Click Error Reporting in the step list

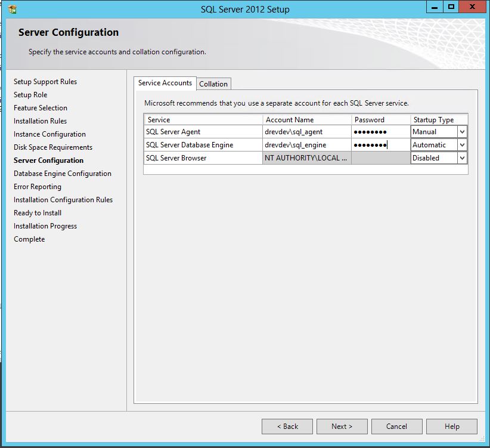38,187
